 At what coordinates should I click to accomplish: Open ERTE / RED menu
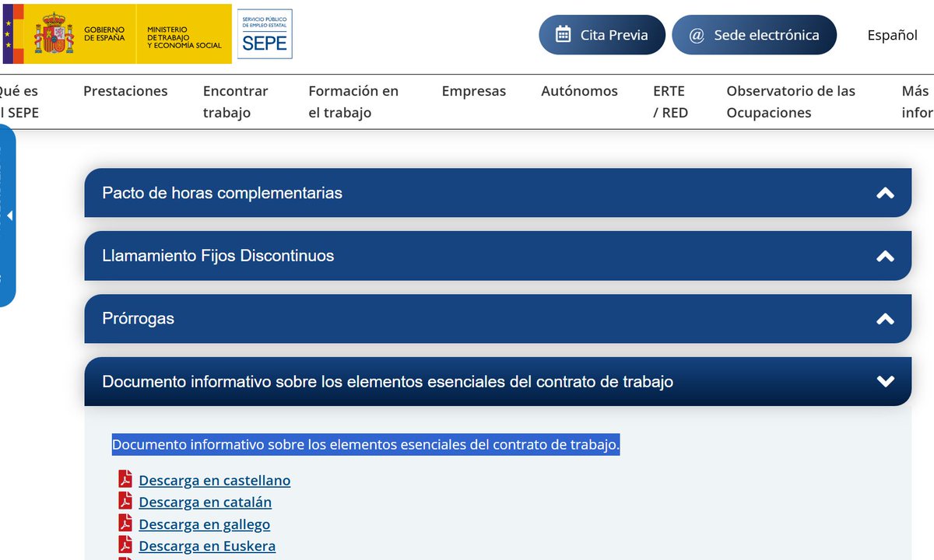point(671,102)
